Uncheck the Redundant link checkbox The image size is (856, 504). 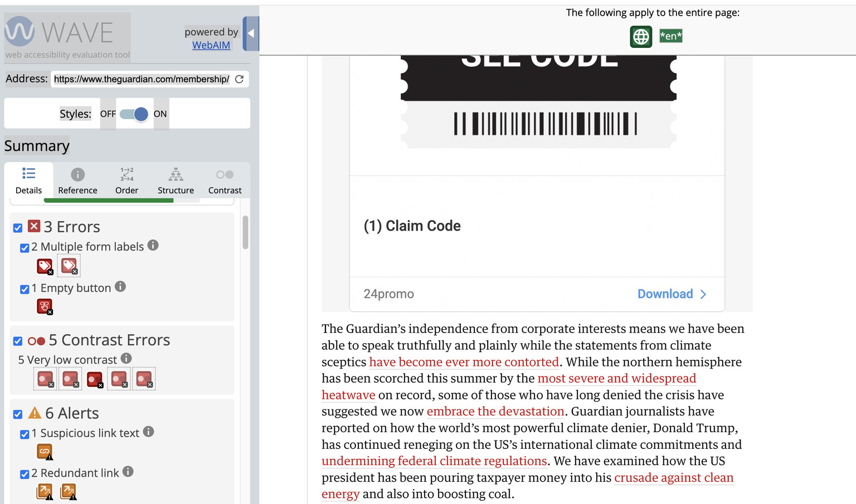[25, 474]
